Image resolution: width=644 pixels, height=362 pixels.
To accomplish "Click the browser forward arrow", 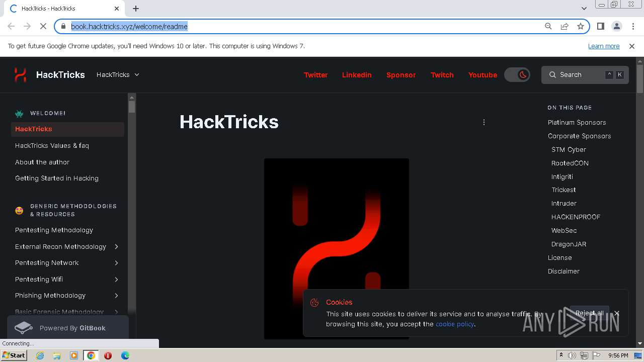I will click(27, 26).
